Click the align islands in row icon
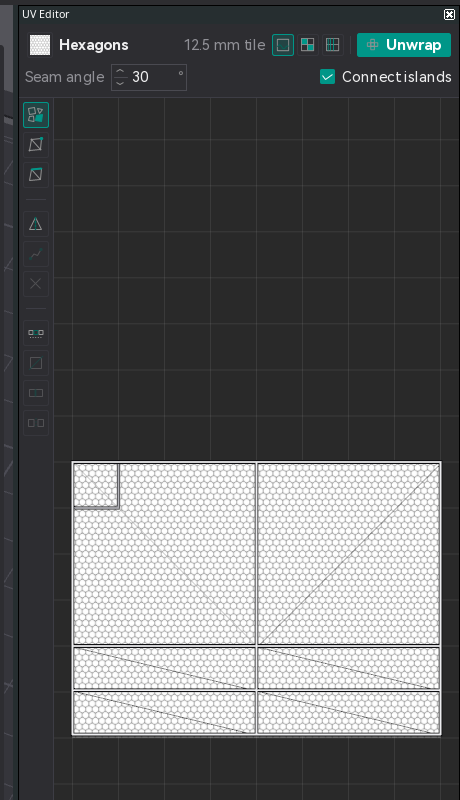This screenshot has width=460, height=800. (x=36, y=333)
